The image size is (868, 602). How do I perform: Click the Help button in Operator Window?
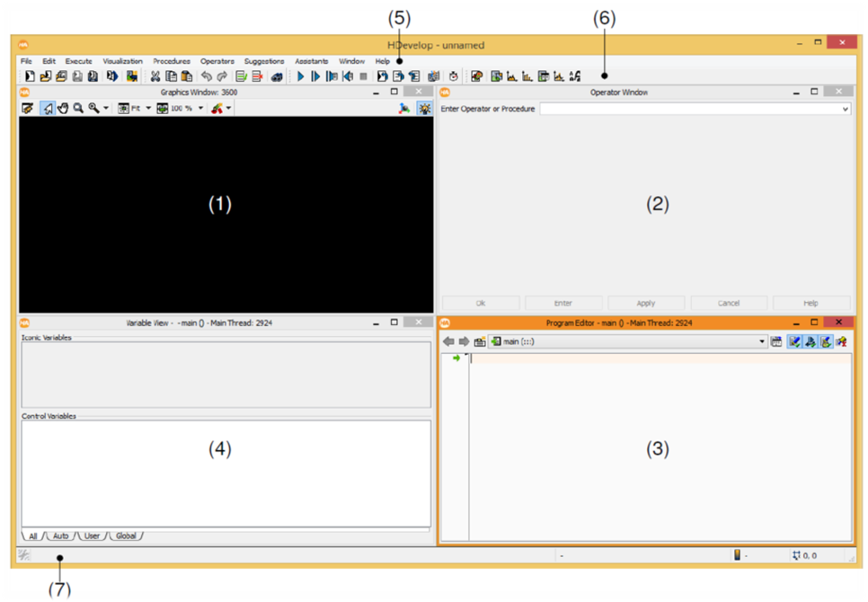[811, 303]
